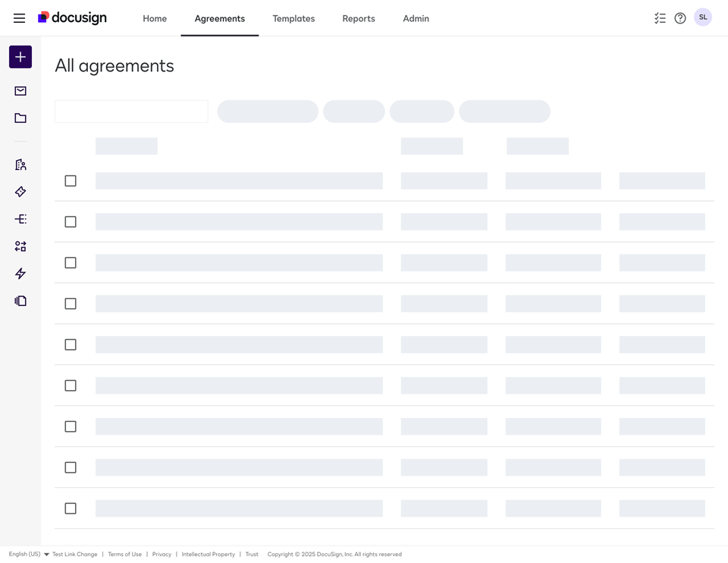
Task: Check the third agreement row checkbox
Action: 71,263
